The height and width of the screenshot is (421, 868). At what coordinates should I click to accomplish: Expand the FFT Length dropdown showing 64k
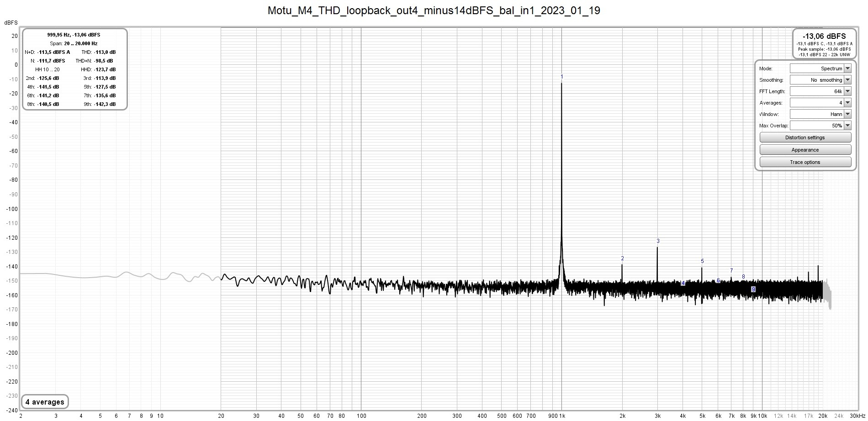[820, 91]
